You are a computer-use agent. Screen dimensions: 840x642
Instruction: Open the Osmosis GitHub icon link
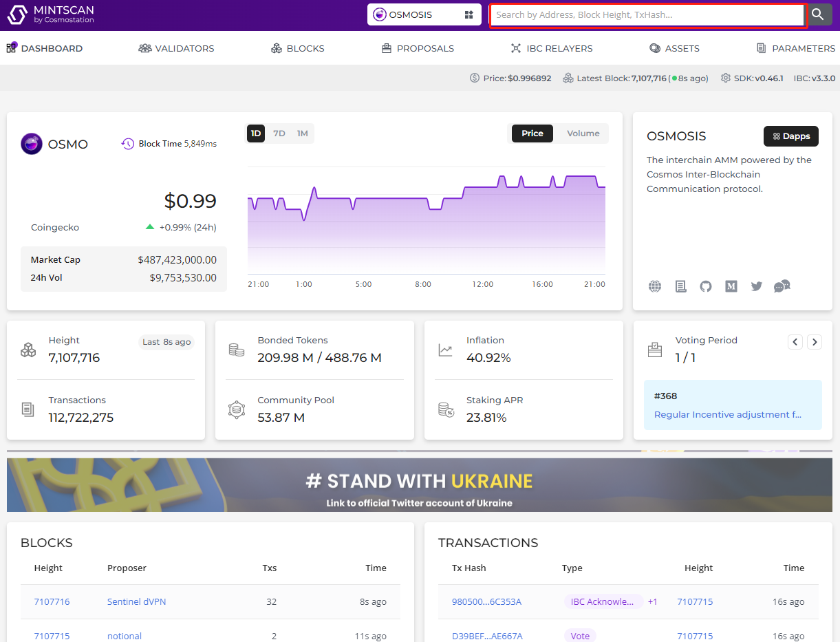tap(706, 286)
